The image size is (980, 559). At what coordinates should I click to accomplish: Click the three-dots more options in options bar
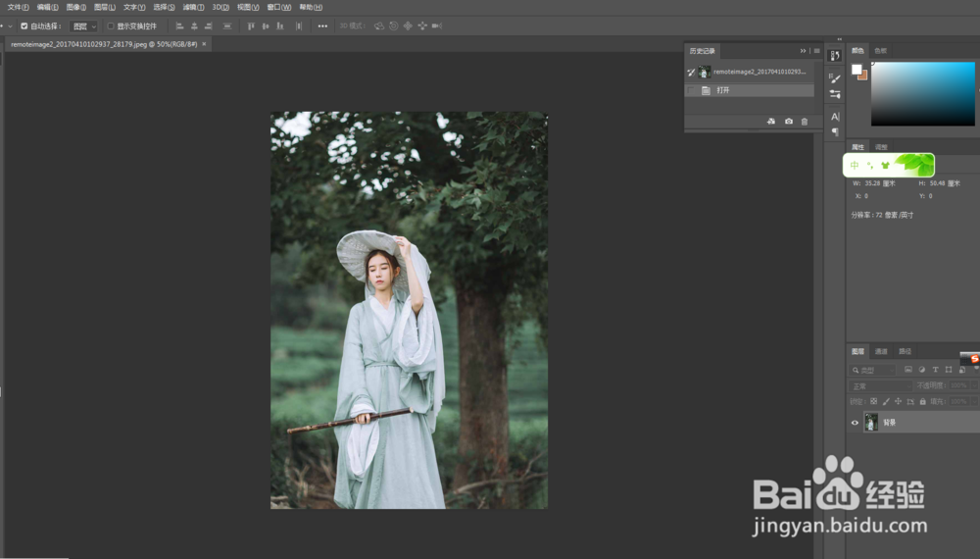(x=322, y=26)
